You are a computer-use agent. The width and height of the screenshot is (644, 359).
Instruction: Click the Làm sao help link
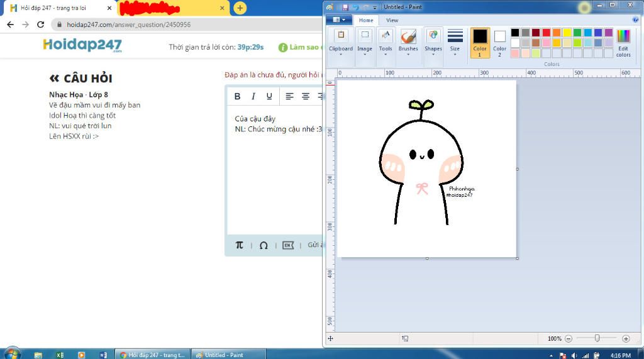pyautogui.click(x=300, y=47)
